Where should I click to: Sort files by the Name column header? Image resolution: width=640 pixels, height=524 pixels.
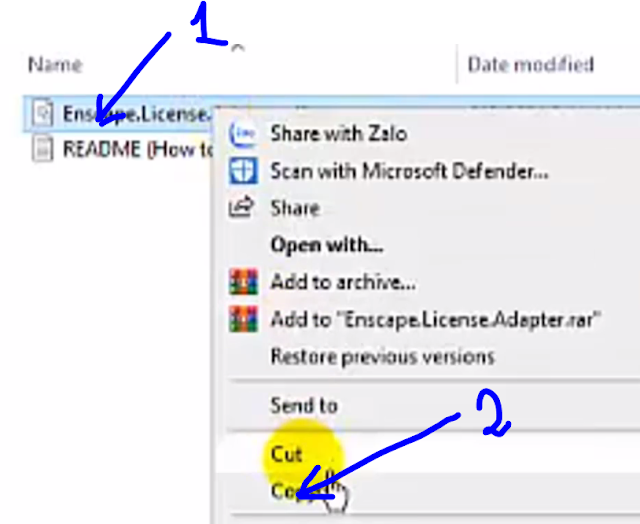[x=56, y=64]
